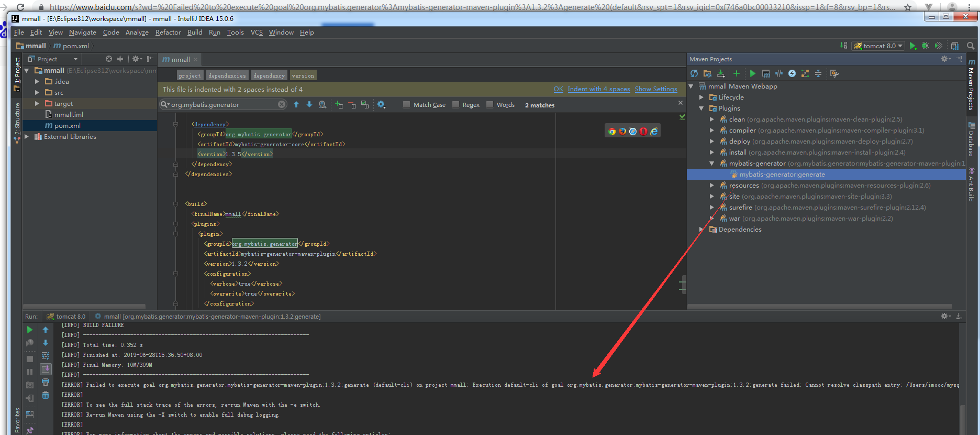The height and width of the screenshot is (435, 980).
Task: Open Project view dropdown selector
Action: (x=52, y=59)
